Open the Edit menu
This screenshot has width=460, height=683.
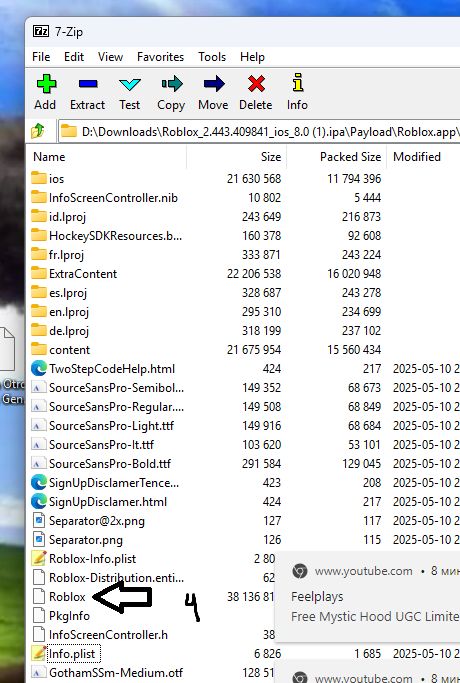[x=74, y=57]
